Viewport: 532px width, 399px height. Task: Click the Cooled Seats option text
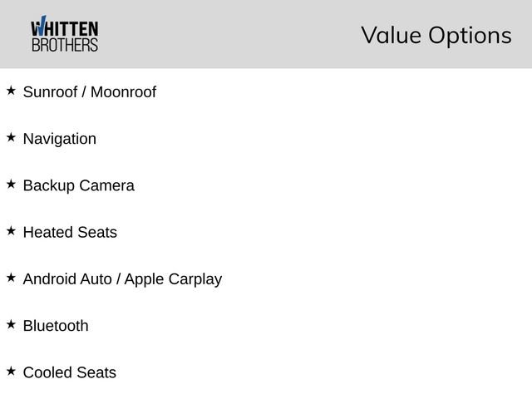[x=70, y=372]
